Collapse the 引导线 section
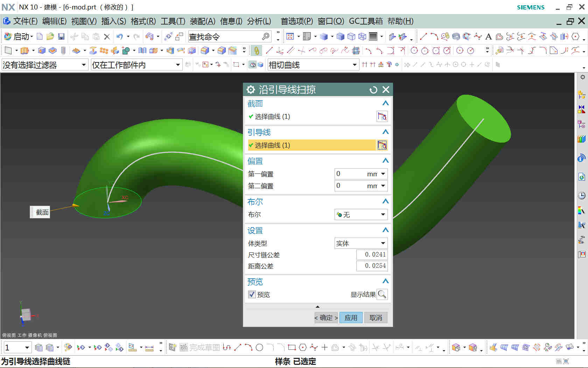 (385, 132)
